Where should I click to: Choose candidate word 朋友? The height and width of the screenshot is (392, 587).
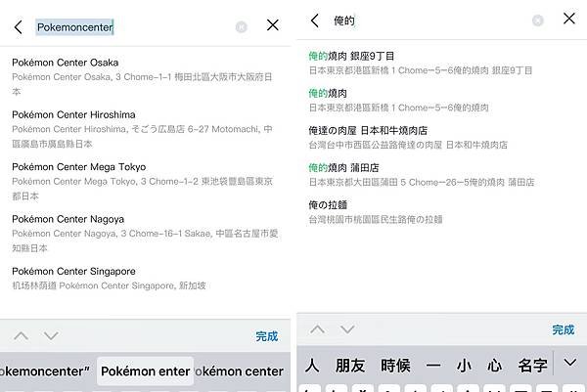(x=350, y=365)
